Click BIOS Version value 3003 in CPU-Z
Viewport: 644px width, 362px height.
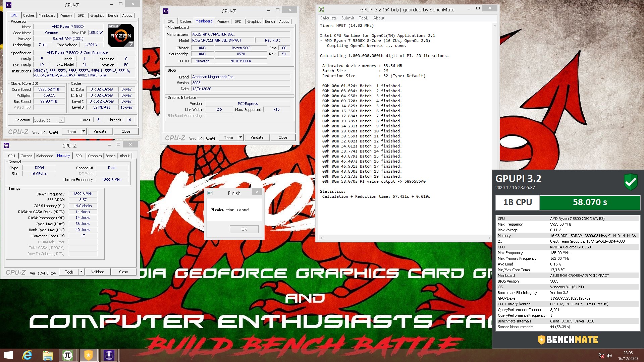pyautogui.click(x=240, y=83)
